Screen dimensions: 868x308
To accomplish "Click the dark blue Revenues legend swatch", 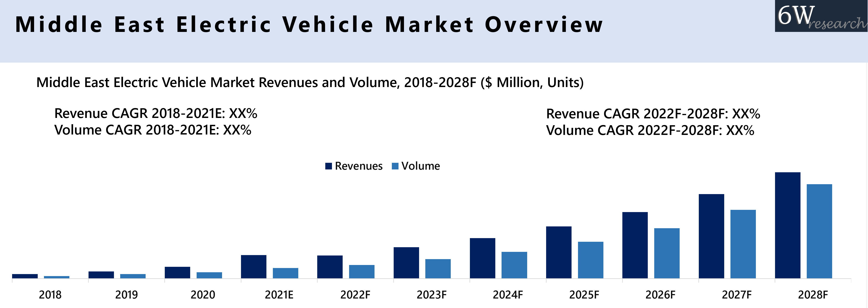I will 329,166.
